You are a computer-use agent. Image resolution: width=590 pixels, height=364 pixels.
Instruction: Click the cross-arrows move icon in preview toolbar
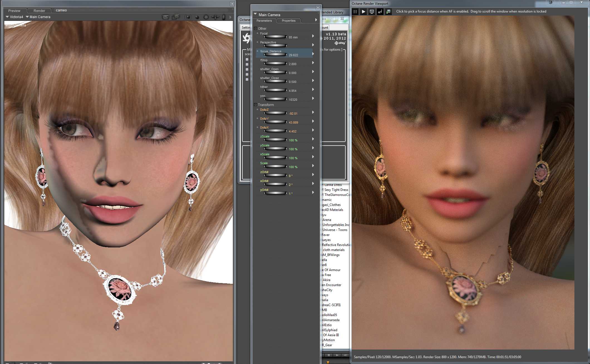tap(215, 17)
